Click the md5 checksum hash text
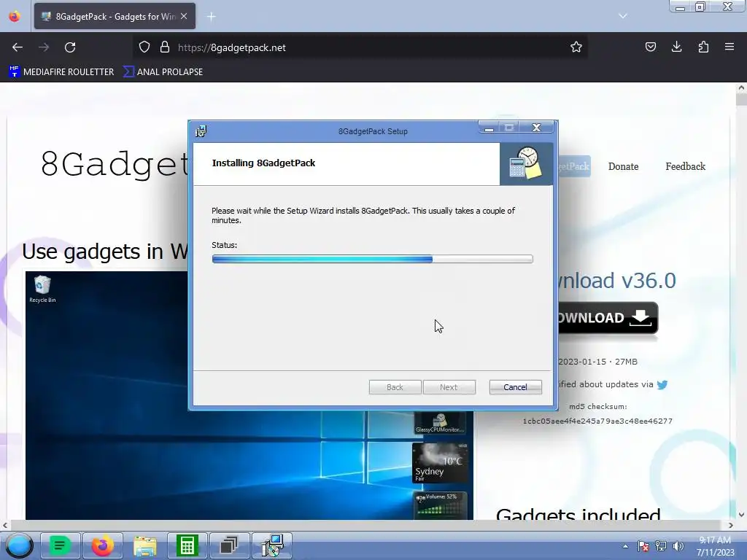The height and width of the screenshot is (560, 747). tap(597, 421)
